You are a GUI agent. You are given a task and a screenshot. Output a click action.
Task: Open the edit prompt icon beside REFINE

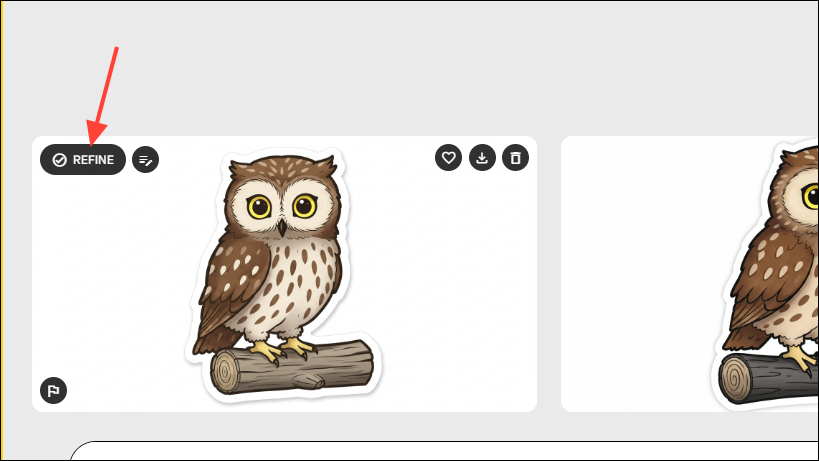pos(146,160)
